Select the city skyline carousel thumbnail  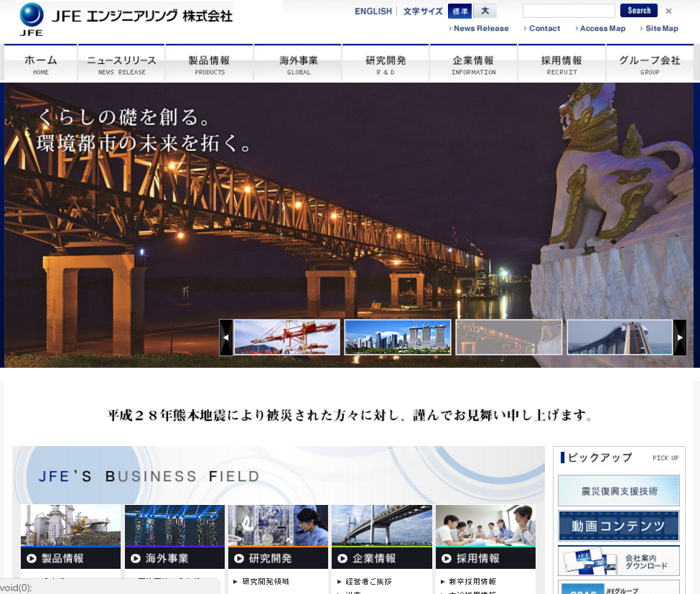pyautogui.click(x=398, y=338)
